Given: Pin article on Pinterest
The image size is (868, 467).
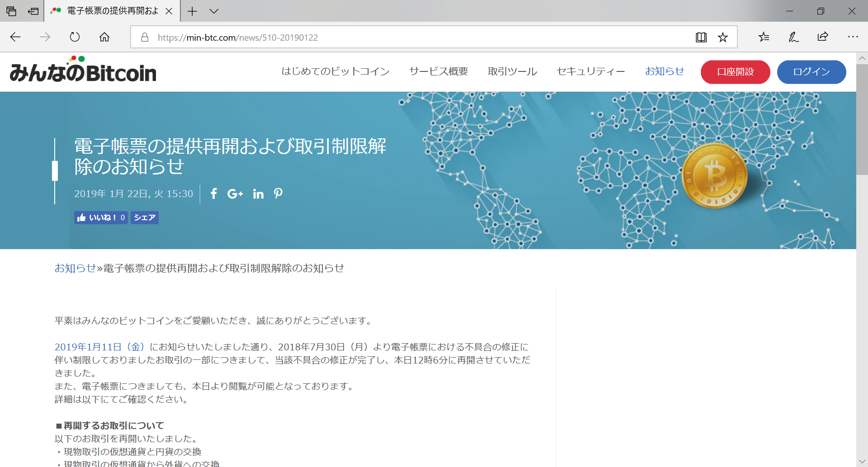Looking at the screenshot, I should (278, 193).
